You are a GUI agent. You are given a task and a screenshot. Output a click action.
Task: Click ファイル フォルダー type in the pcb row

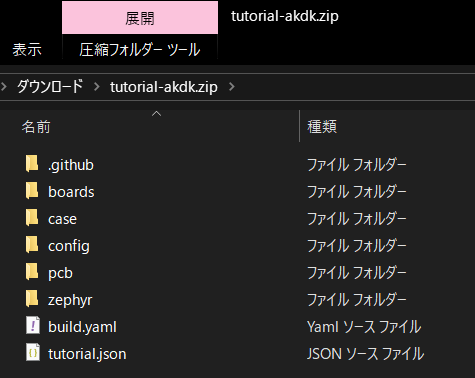(x=357, y=273)
